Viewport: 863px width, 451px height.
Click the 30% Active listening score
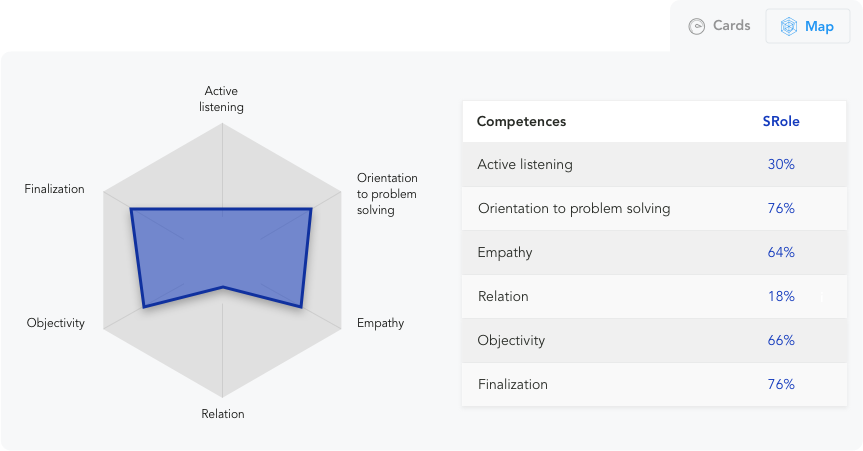tap(781, 164)
